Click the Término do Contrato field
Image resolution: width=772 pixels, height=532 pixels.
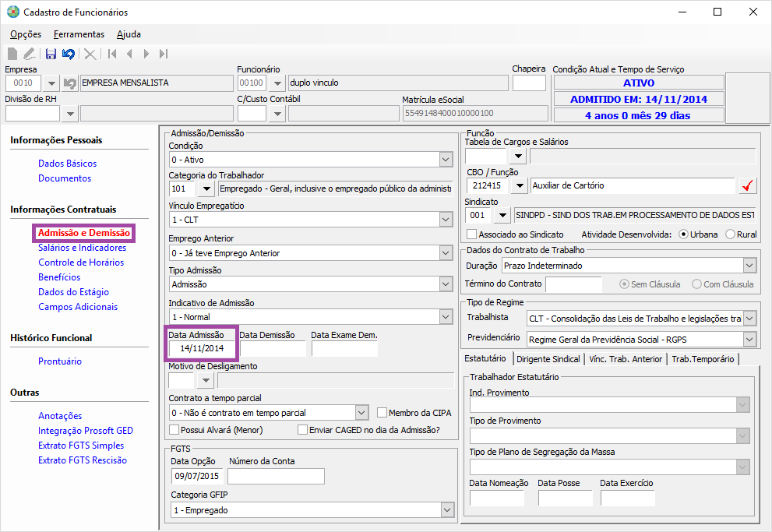pyautogui.click(x=573, y=284)
